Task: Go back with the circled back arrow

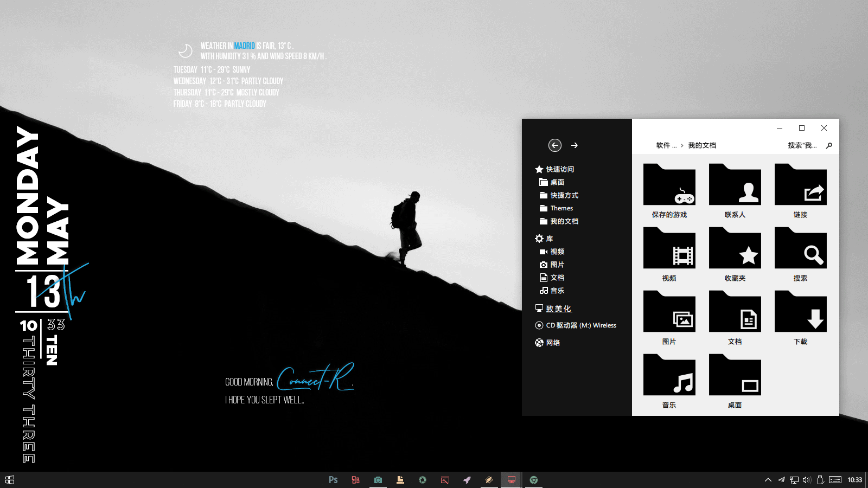Action: coord(554,145)
